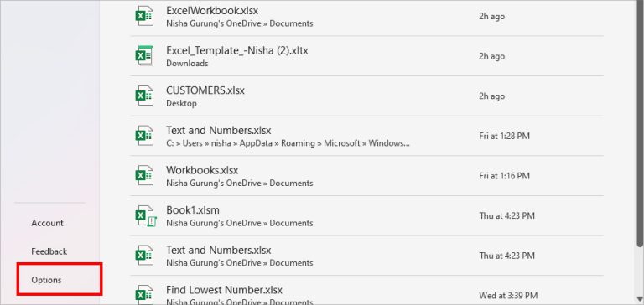Click the AppData Text and Numbers icon

144,136
